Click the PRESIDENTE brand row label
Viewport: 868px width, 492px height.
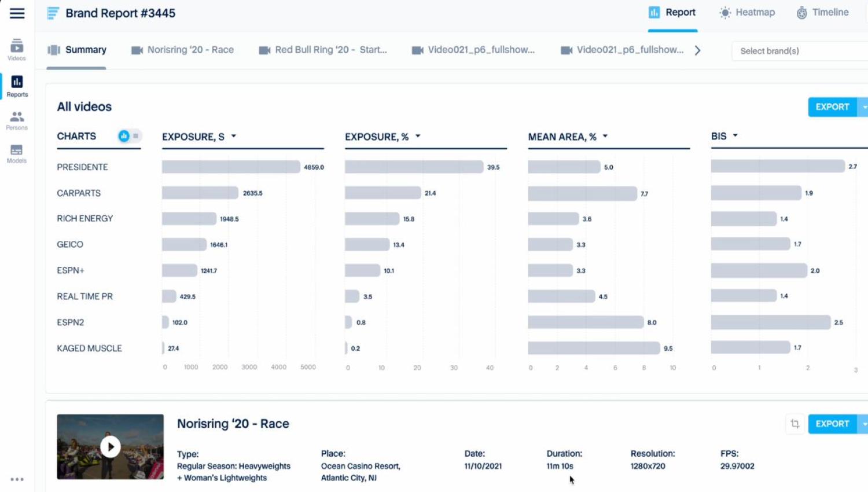[x=82, y=167]
